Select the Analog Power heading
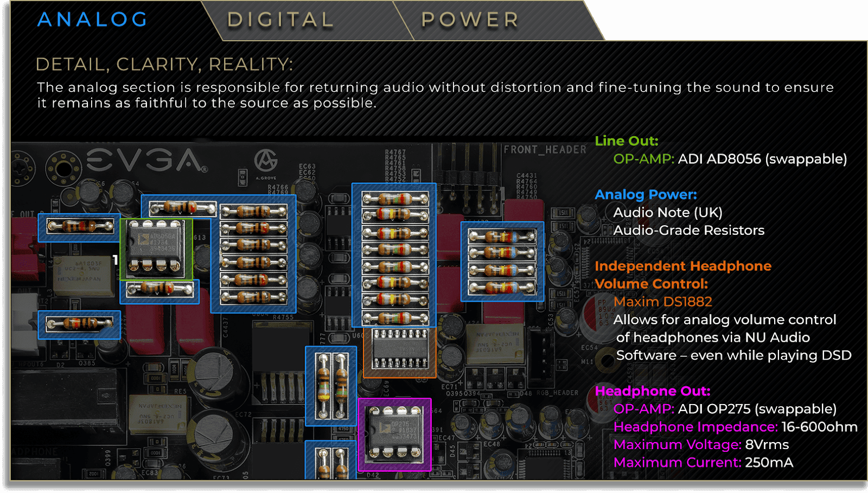Screen dimensions: 868x493 pos(646,194)
